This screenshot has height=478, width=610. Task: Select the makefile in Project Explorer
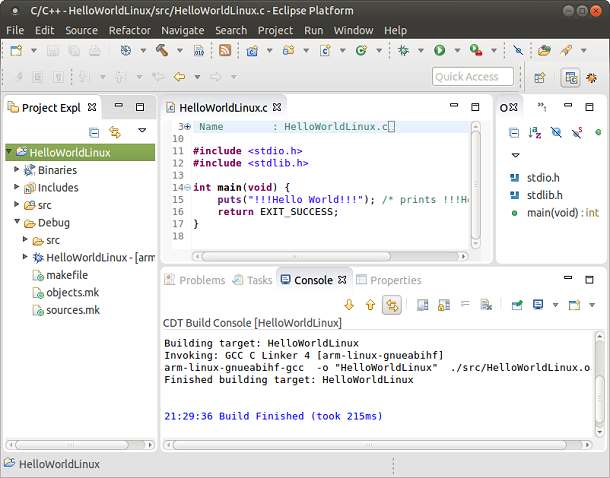point(67,275)
